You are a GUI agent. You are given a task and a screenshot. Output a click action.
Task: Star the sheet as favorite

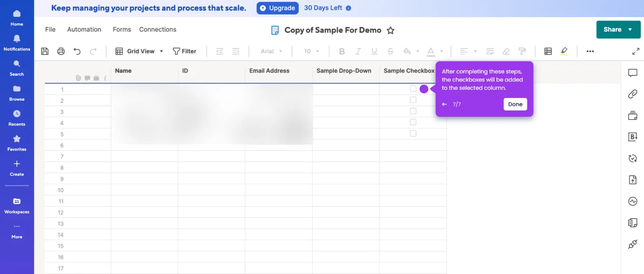coord(391,30)
